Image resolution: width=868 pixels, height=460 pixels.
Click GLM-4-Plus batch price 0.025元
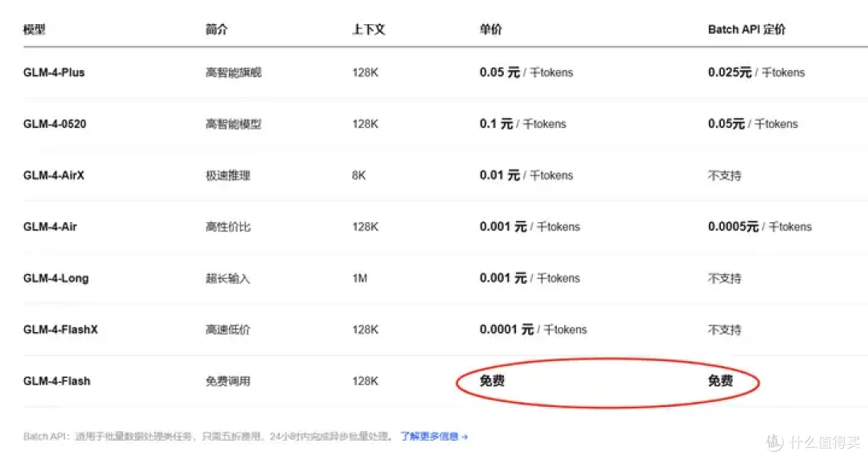click(730, 72)
